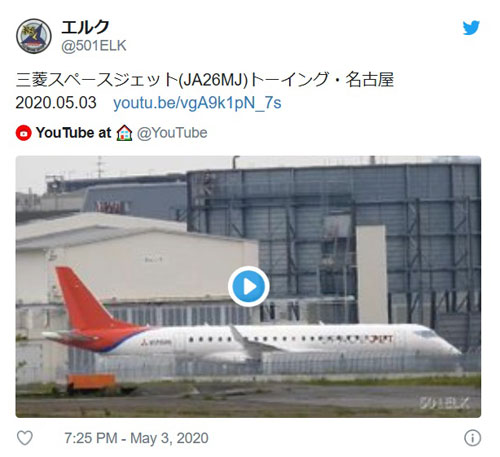500x457 pixels.
Task: Click the @501ELK handle
Action: [94, 46]
